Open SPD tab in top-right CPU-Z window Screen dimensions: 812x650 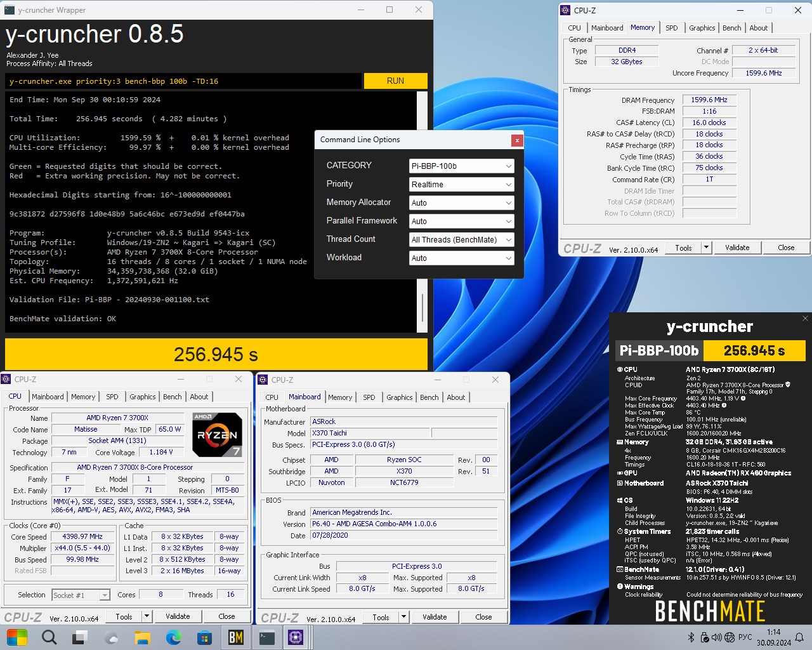click(x=671, y=28)
